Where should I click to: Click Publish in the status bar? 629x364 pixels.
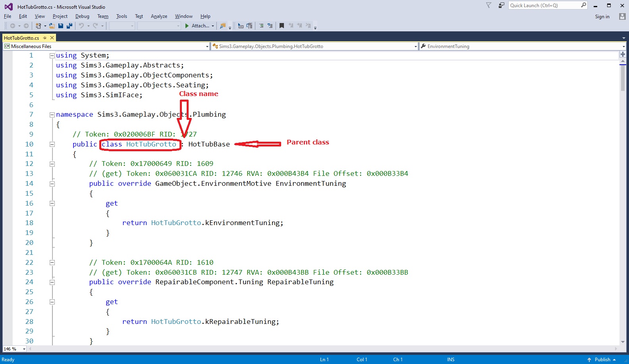[x=602, y=360]
